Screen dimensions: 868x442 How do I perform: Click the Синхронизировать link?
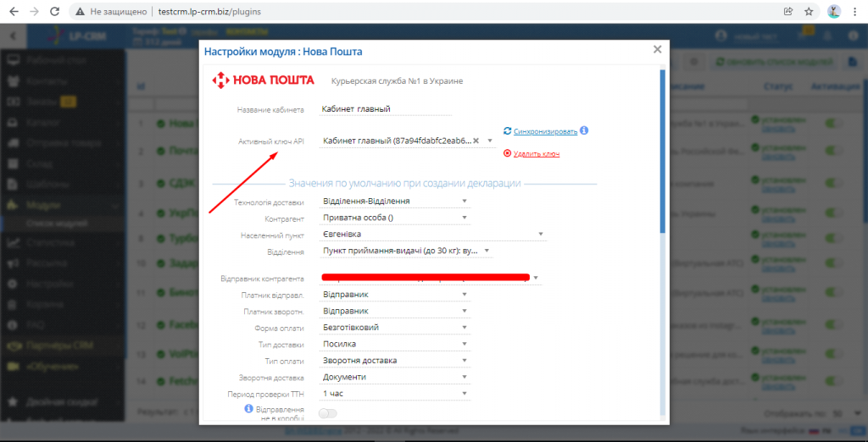tap(545, 131)
